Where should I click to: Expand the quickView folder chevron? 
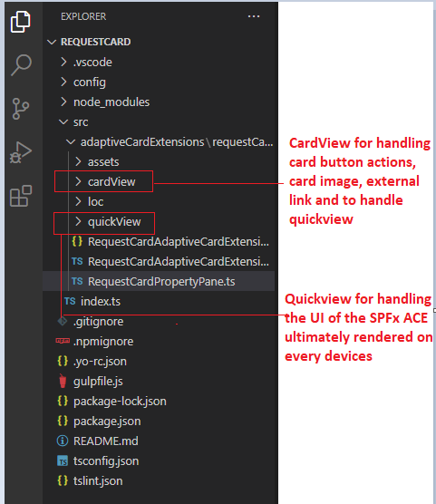(x=78, y=221)
